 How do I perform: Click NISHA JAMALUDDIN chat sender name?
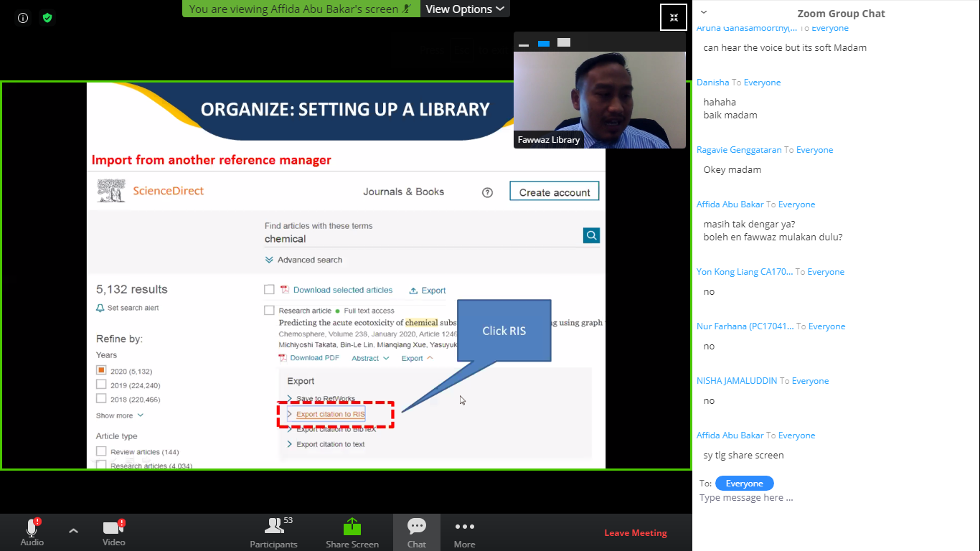click(737, 381)
